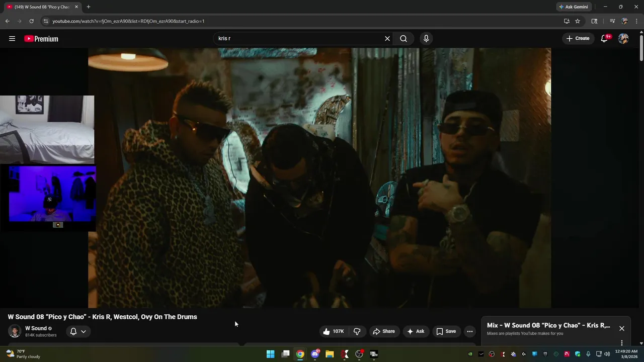Image resolution: width=644 pixels, height=362 pixels.
Task: Close the Mix playlist panel
Action: pyautogui.click(x=622, y=328)
